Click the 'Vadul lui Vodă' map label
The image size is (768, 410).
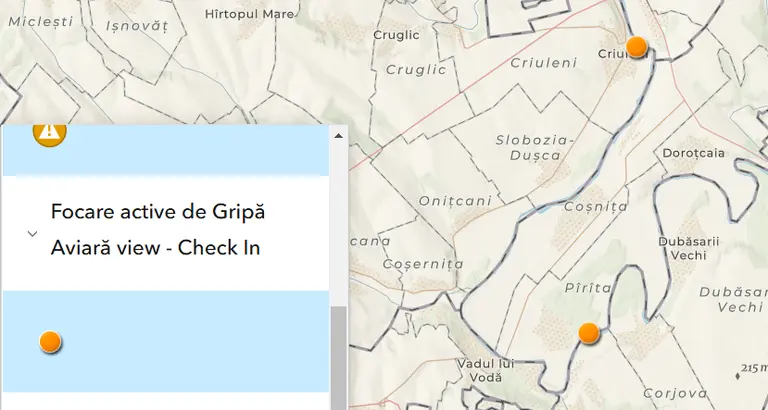pyautogui.click(x=486, y=370)
